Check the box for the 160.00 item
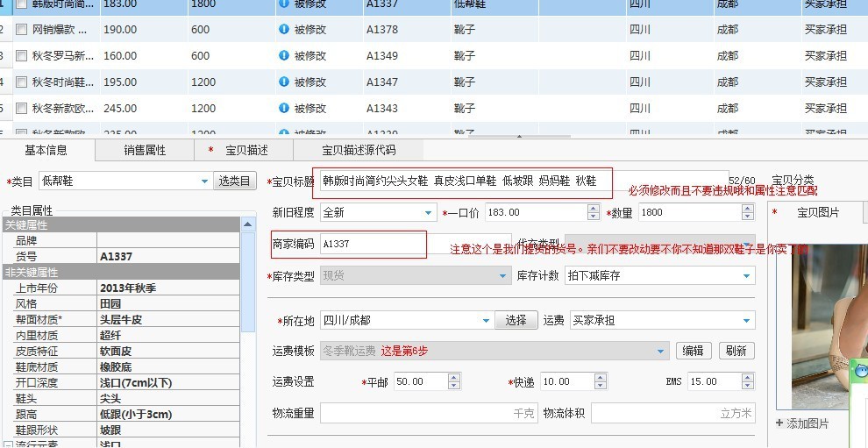Screen dimensions: 868x448 [x=22, y=56]
